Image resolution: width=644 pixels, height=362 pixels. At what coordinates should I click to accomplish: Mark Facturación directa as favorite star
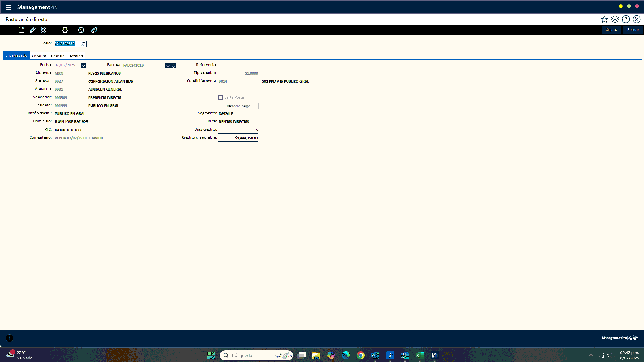pos(604,19)
